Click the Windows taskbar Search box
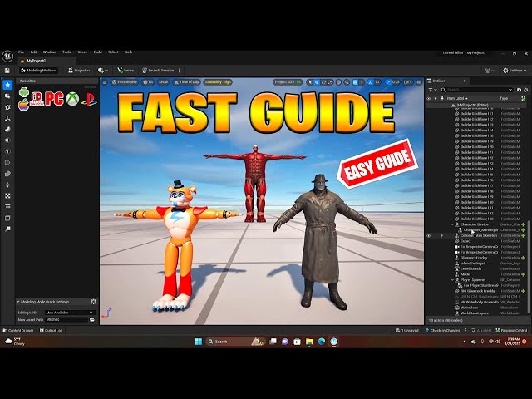 [x=234, y=342]
